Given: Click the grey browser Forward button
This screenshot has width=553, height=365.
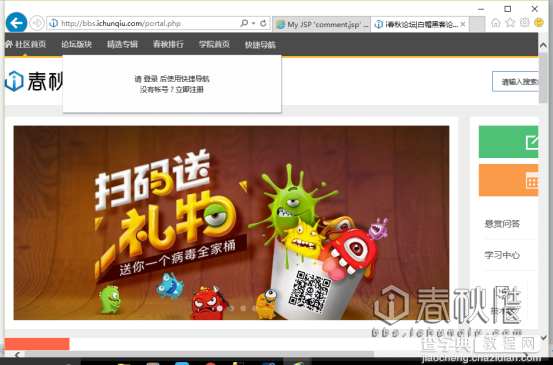Looking at the screenshot, I should [x=37, y=23].
